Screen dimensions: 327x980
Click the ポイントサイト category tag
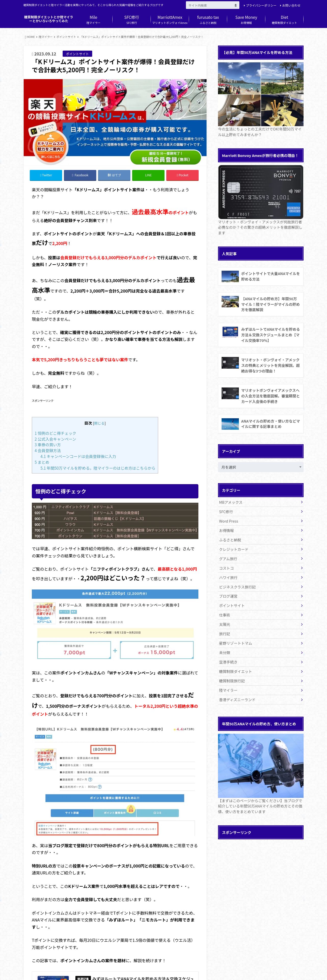[x=77, y=54]
